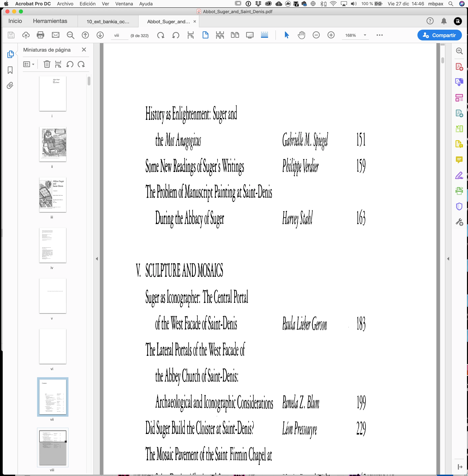Select page vii thumbnail
This screenshot has height=476, width=468.
tap(53, 397)
